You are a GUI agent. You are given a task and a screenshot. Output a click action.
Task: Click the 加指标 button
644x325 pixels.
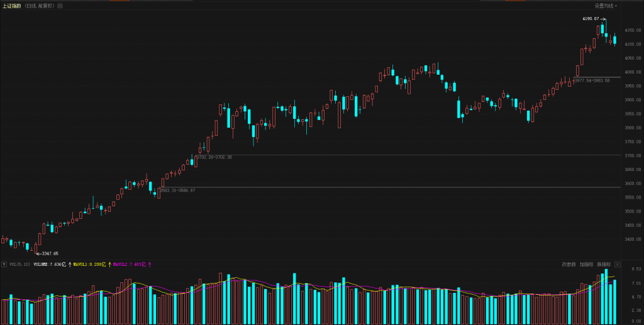coord(586,265)
